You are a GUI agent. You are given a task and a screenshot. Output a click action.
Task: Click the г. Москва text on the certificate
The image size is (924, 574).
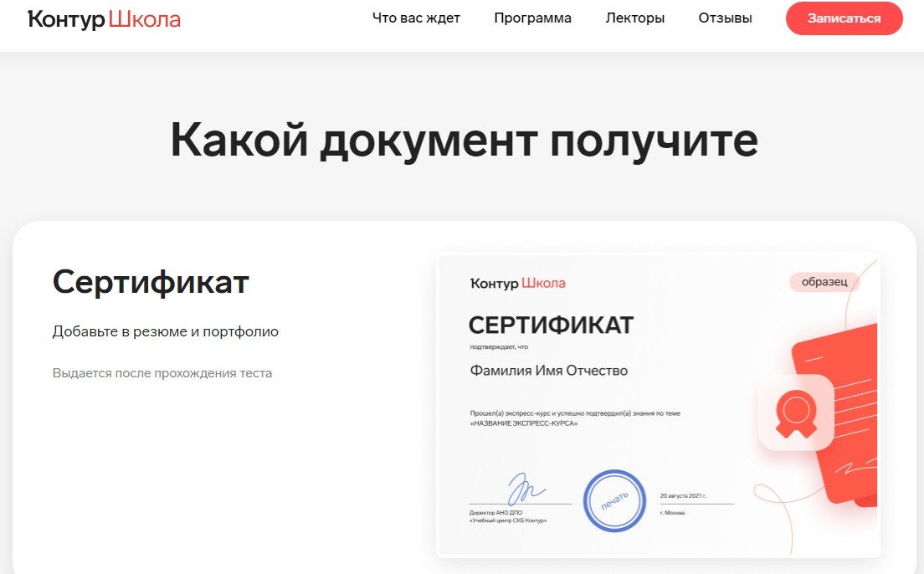pyautogui.click(x=672, y=513)
